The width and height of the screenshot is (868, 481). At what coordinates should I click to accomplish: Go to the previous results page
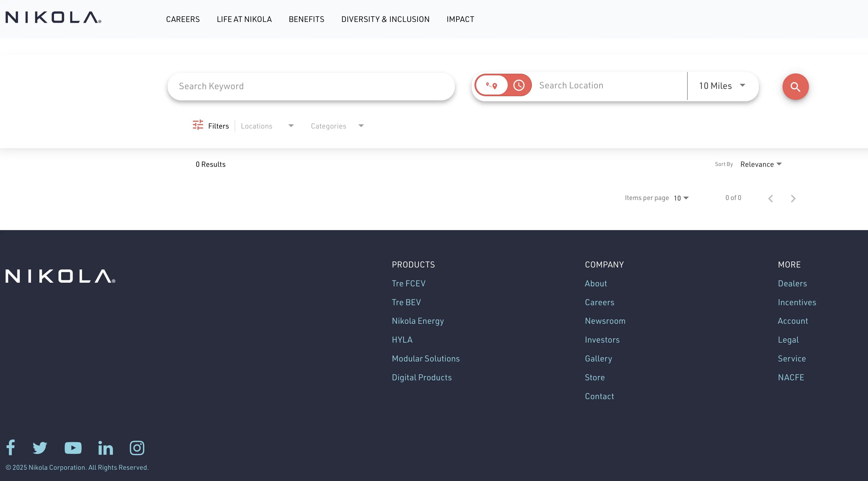(770, 198)
